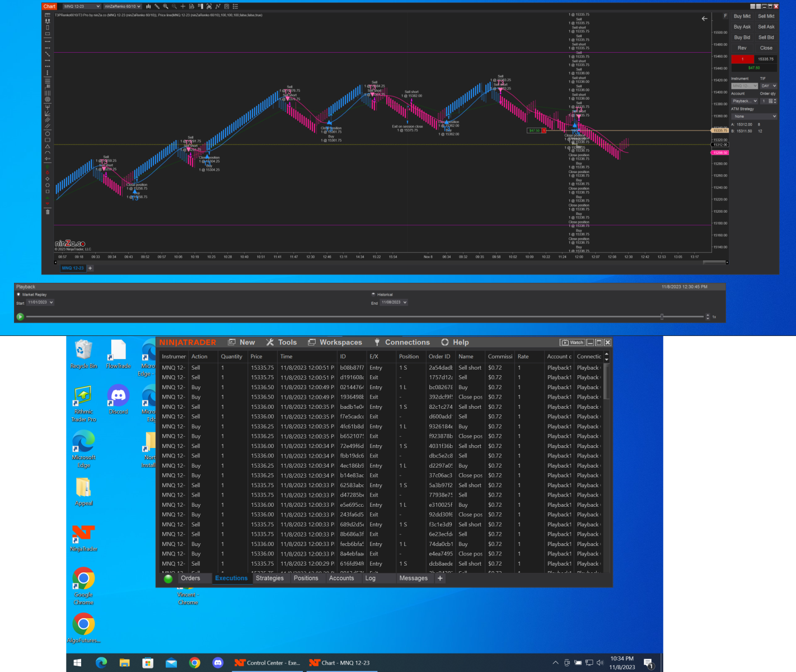This screenshot has height=672, width=796.
Task: Open Discord desktop shortcut
Action: point(118,399)
